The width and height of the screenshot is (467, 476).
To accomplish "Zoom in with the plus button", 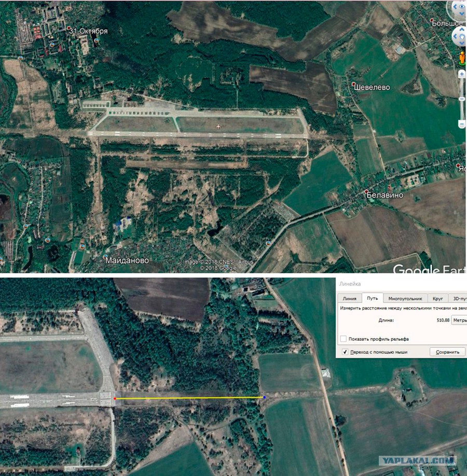I will (x=462, y=74).
